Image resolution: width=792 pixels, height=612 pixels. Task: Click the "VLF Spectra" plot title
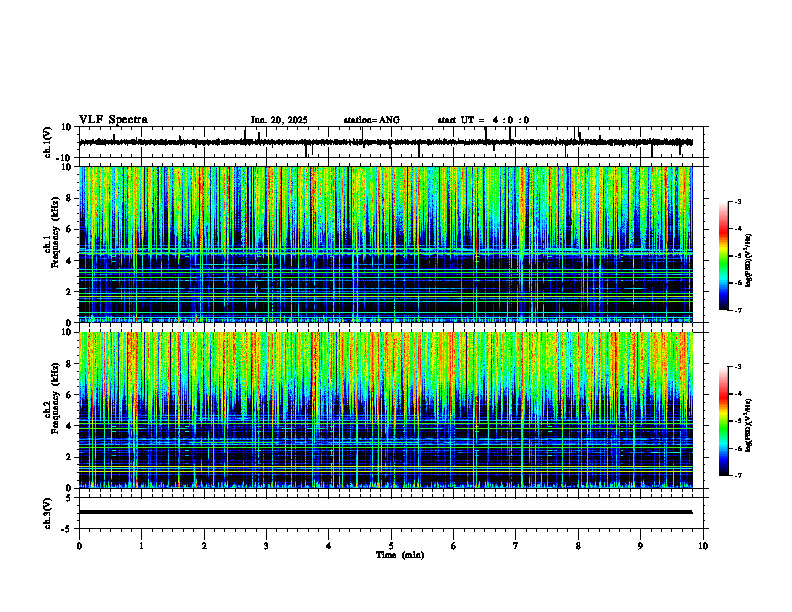(113, 120)
